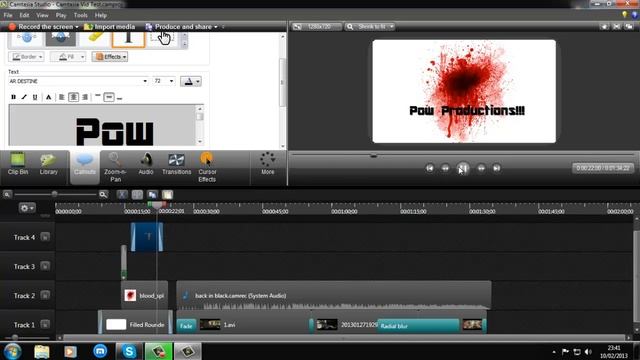
Task: Step backward in preview
Action: tap(445, 168)
